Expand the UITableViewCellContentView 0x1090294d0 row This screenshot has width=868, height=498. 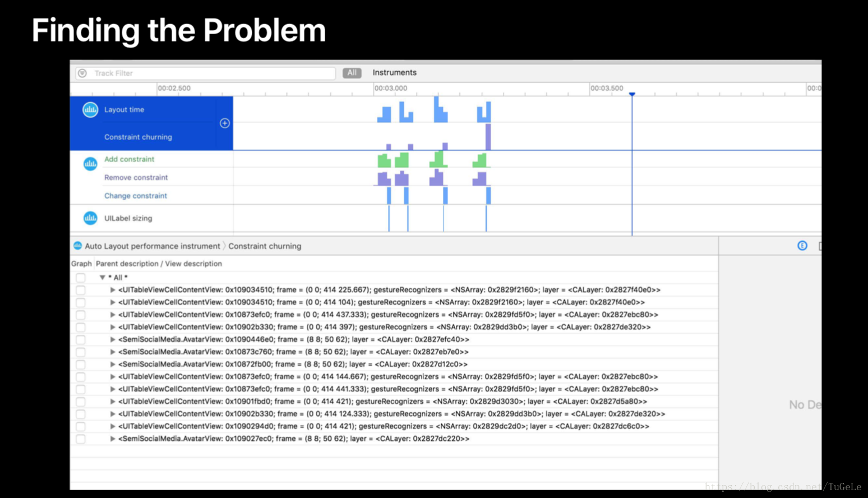(x=113, y=426)
